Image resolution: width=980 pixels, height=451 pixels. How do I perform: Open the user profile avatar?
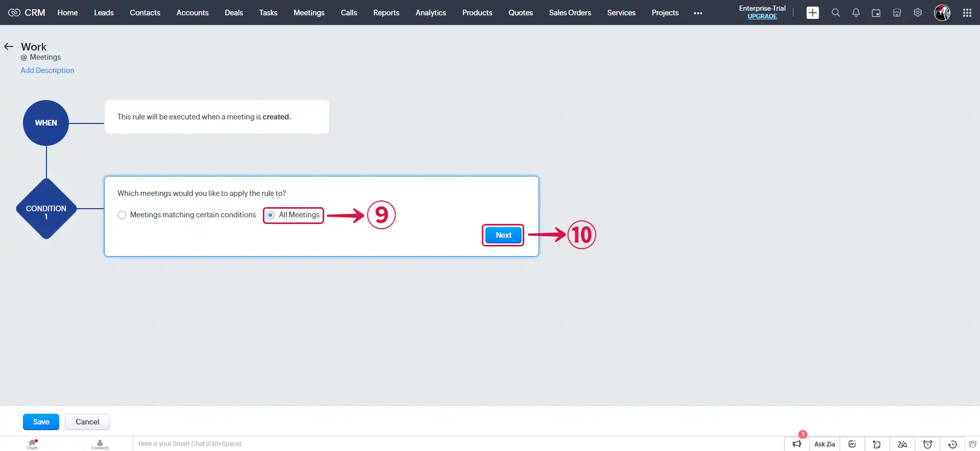942,13
